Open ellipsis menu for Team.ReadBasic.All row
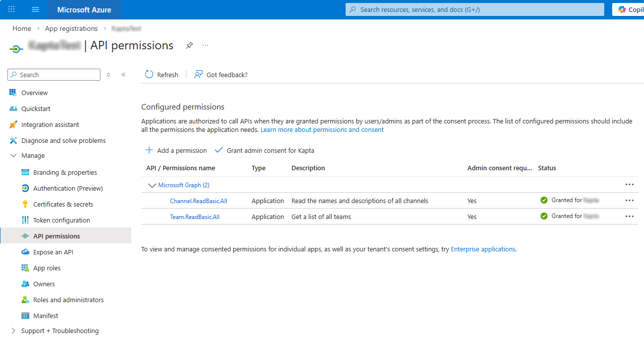This screenshot has width=644, height=338. click(x=629, y=217)
